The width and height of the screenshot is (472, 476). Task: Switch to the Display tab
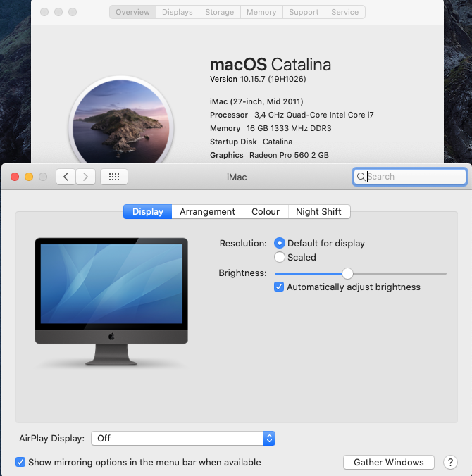click(x=148, y=211)
